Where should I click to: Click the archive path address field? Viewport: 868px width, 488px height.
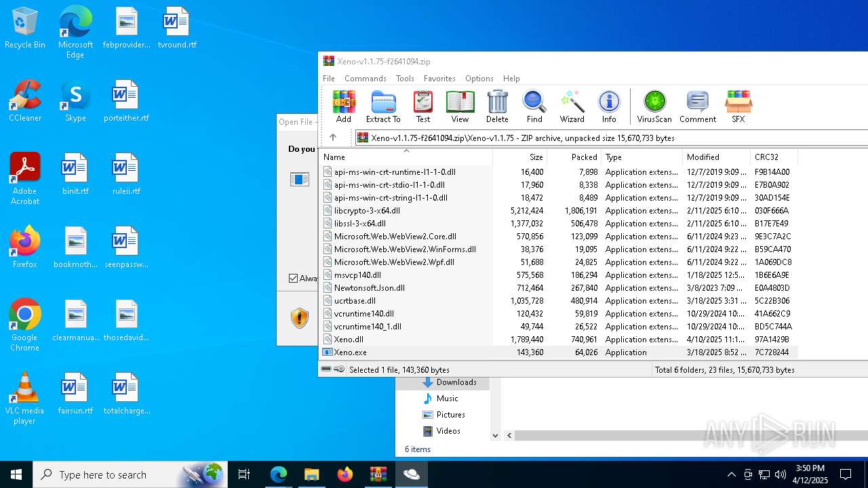612,138
